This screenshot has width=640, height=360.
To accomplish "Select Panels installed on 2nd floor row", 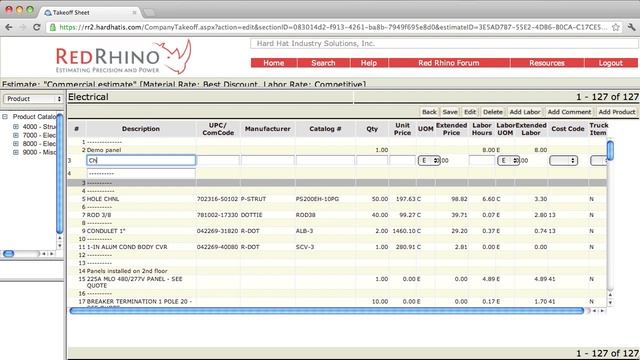I will 337,271.
